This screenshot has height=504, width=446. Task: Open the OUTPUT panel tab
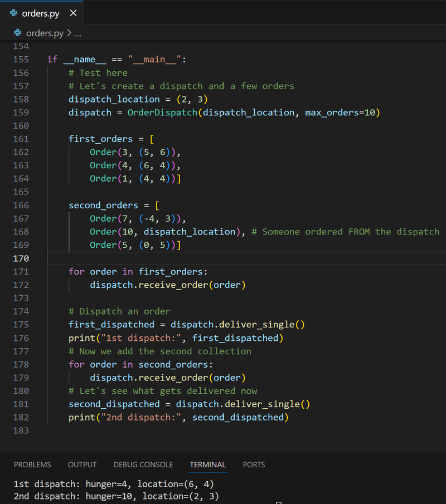pos(82,464)
